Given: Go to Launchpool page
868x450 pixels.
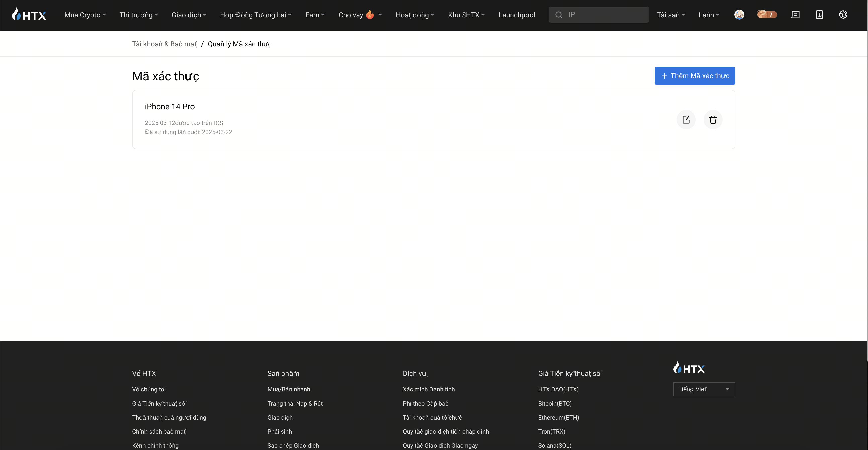Looking at the screenshot, I should click(x=517, y=15).
